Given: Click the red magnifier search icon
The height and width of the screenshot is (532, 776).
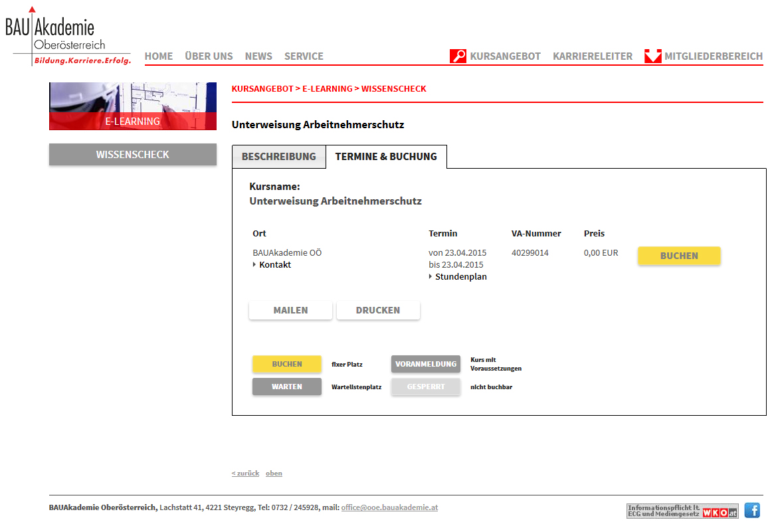Looking at the screenshot, I should 458,56.
